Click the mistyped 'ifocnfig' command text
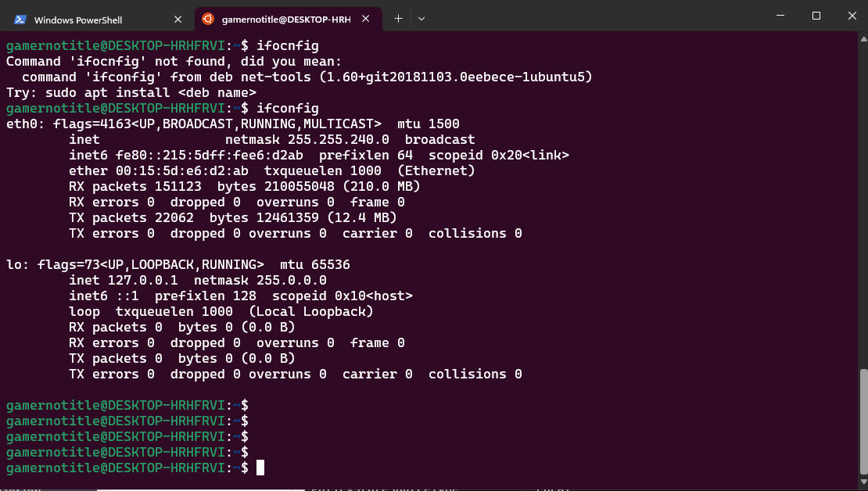The image size is (868, 491). pos(287,45)
